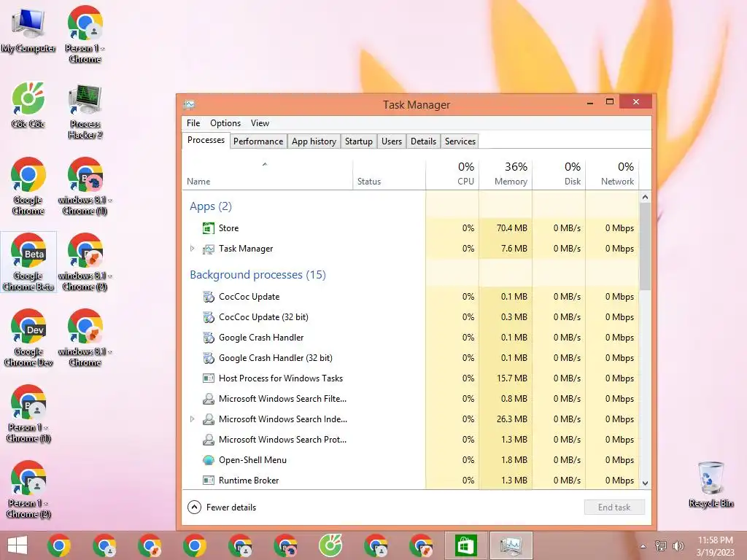The width and height of the screenshot is (747, 560).
Task: Select the Google Chrome Dev desktop shortcut
Action: tap(28, 338)
